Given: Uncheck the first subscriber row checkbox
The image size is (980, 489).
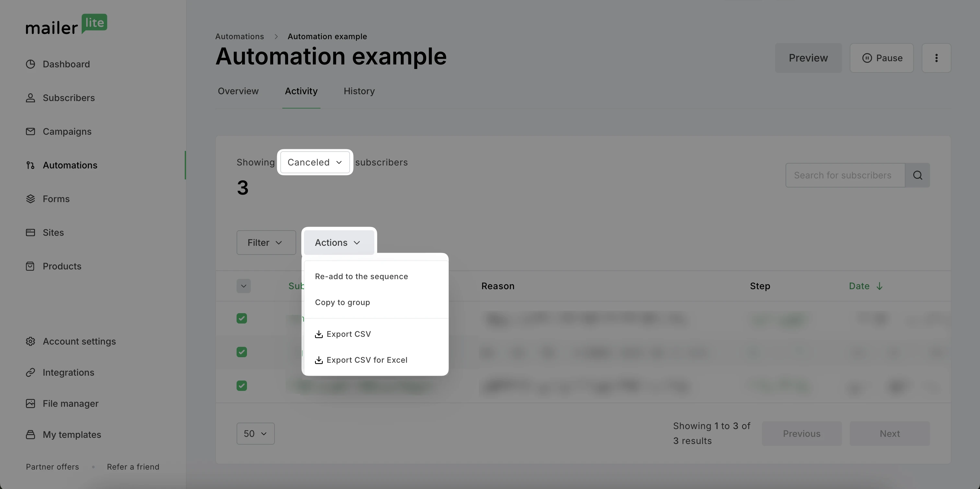Looking at the screenshot, I should [241, 318].
